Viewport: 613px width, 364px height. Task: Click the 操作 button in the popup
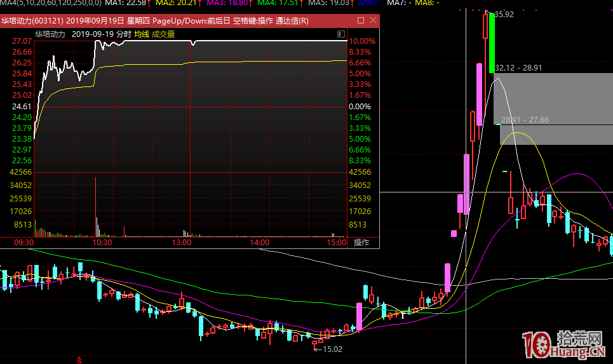coord(361,243)
